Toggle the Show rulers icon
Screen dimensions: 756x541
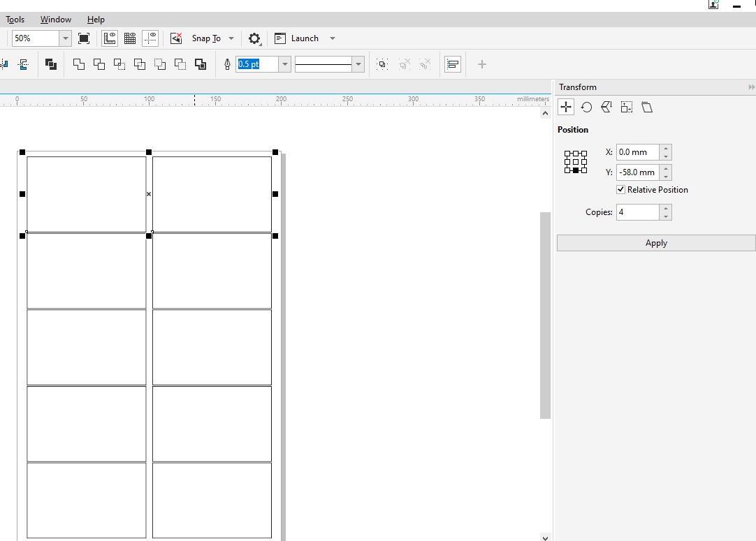click(x=110, y=38)
